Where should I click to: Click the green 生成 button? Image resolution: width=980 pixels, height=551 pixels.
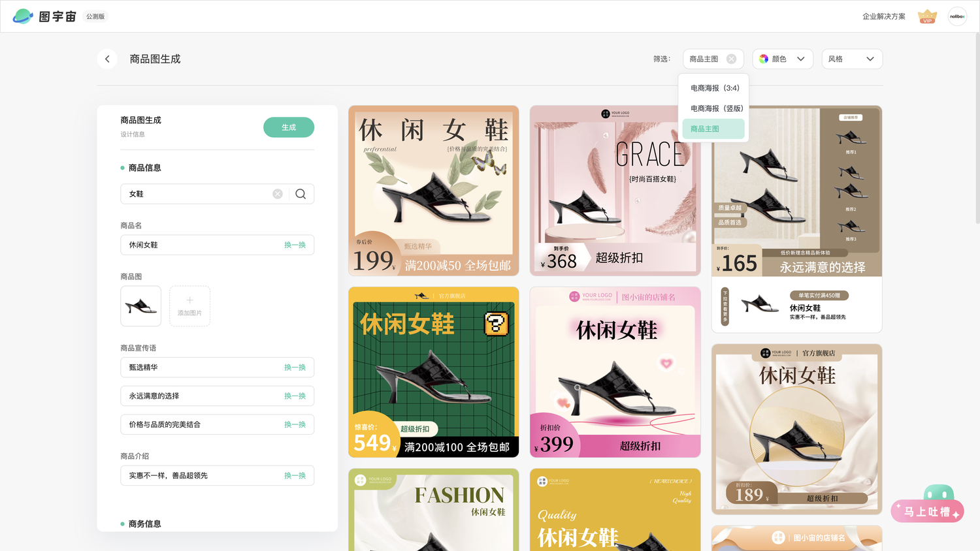coord(289,127)
